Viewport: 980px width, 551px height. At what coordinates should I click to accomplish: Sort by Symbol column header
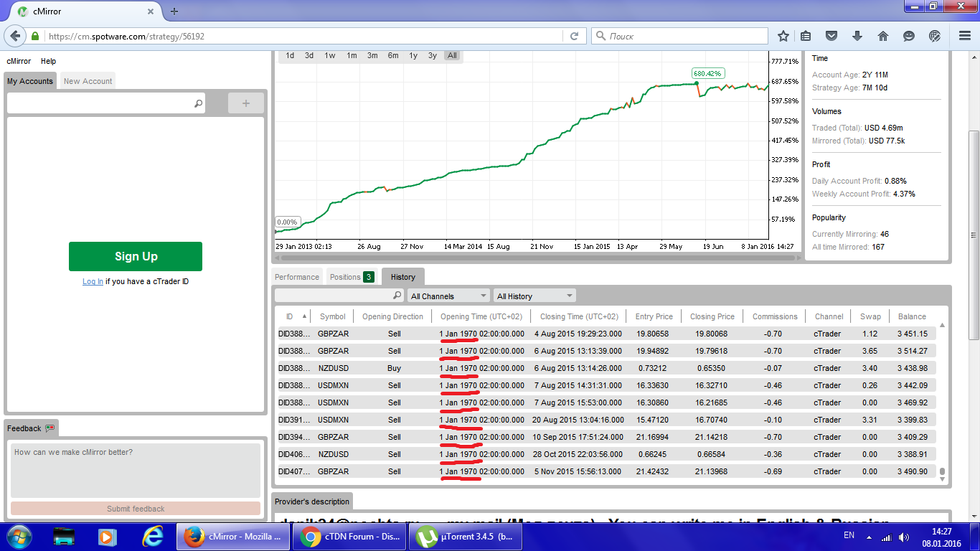pyautogui.click(x=333, y=316)
